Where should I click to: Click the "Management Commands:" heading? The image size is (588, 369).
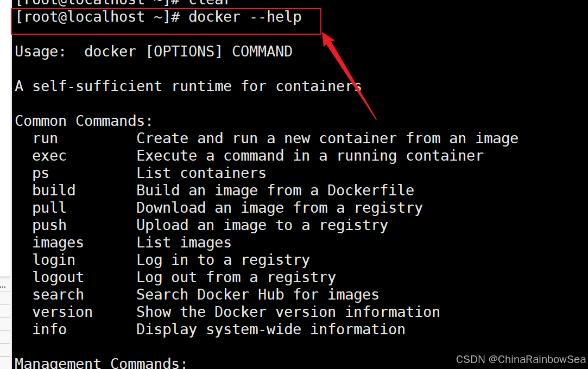[101, 363]
